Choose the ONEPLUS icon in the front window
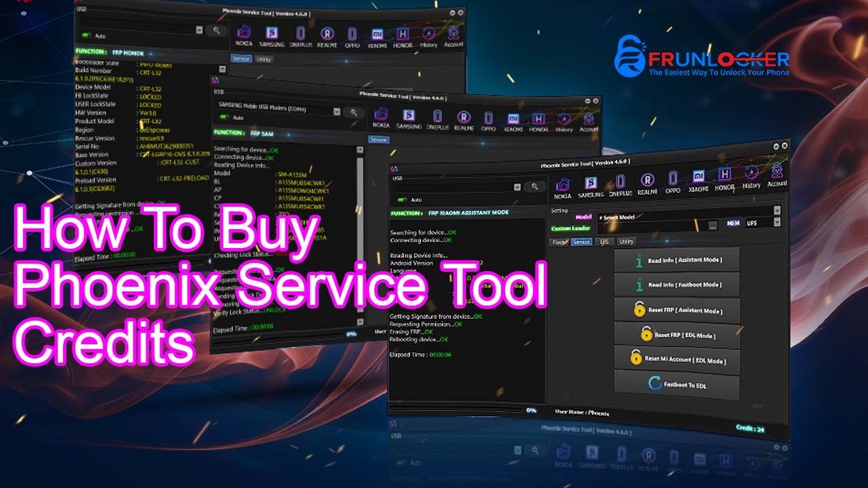Viewport: 868px width, 488px height. [620, 184]
